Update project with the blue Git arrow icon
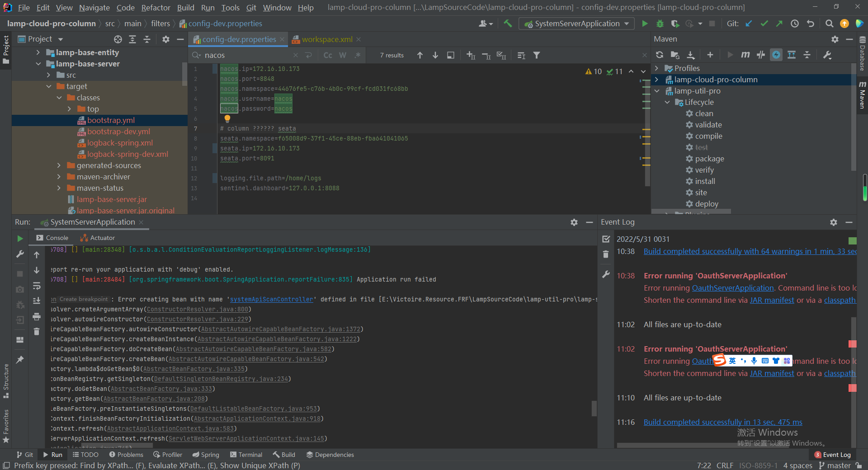Screen dimensions: 868x470 748,23
